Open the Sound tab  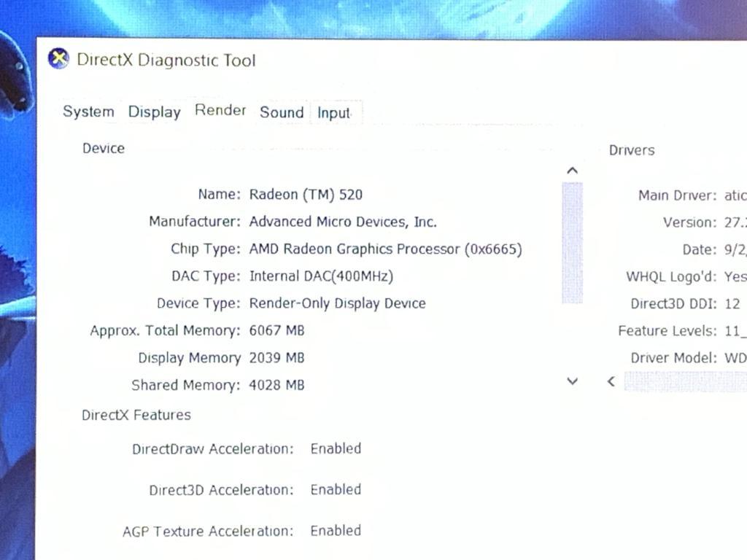(282, 112)
